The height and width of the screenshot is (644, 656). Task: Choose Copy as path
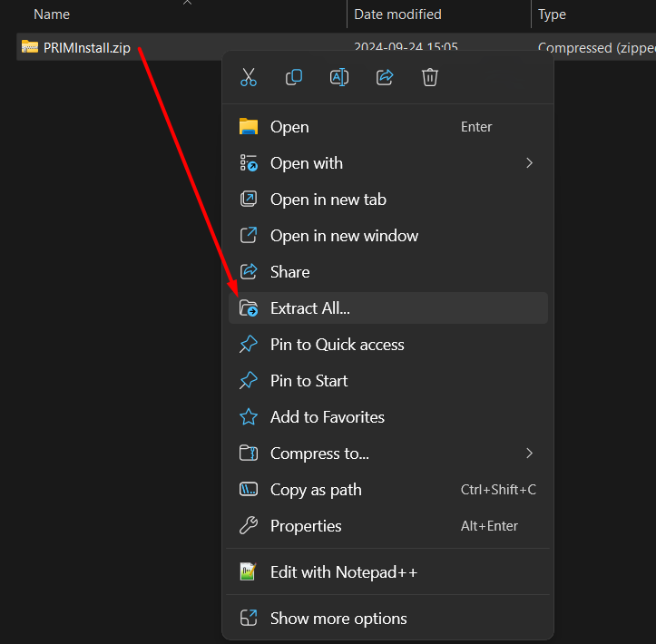[x=316, y=490]
